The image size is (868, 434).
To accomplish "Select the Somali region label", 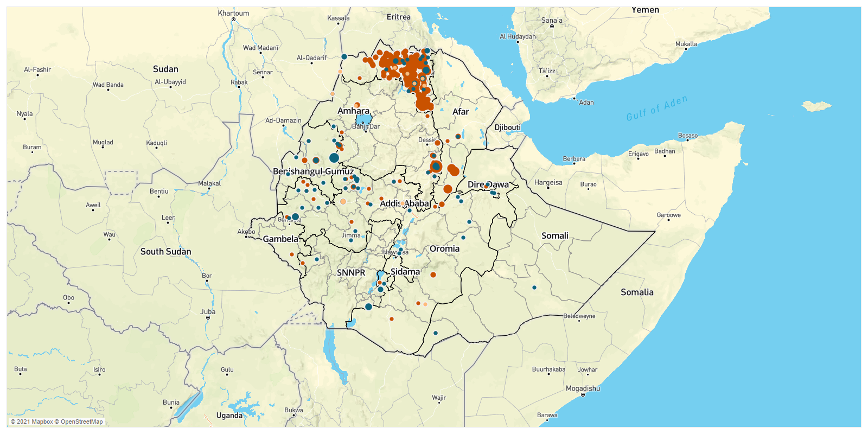I will [554, 235].
